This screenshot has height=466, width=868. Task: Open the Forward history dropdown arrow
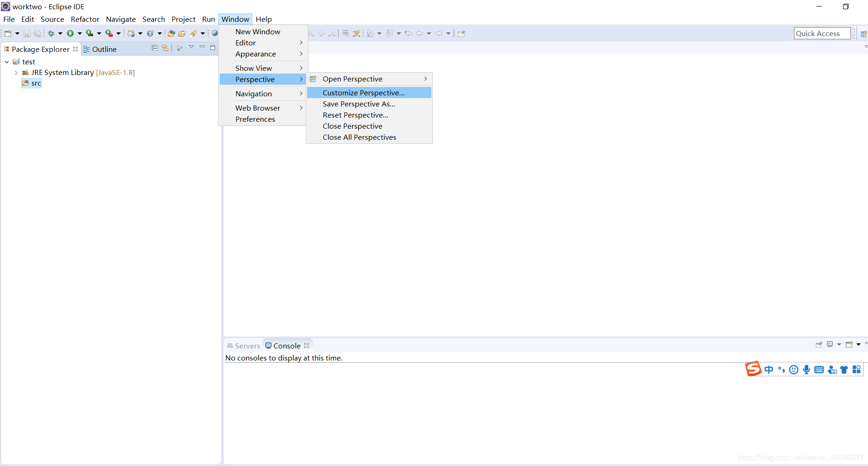click(x=448, y=33)
